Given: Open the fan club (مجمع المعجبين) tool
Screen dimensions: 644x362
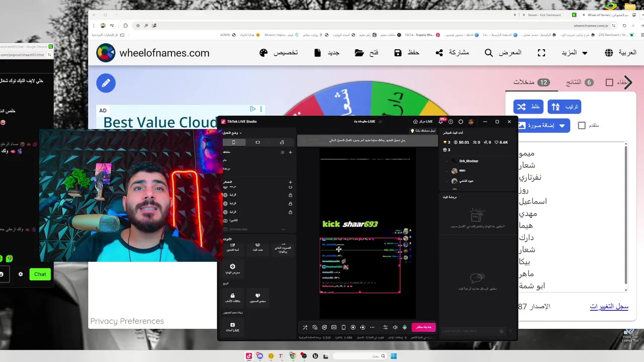Looking at the screenshot, I should (258, 298).
